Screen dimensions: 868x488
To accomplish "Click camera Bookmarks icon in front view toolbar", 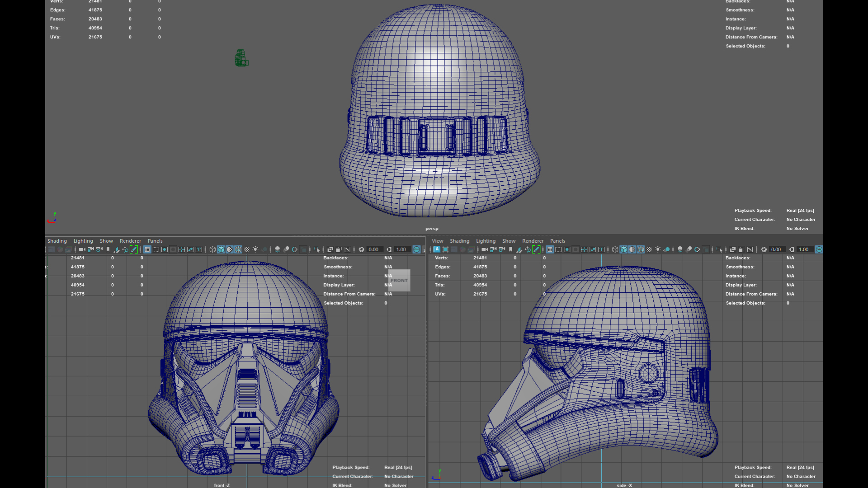I will (x=108, y=249).
